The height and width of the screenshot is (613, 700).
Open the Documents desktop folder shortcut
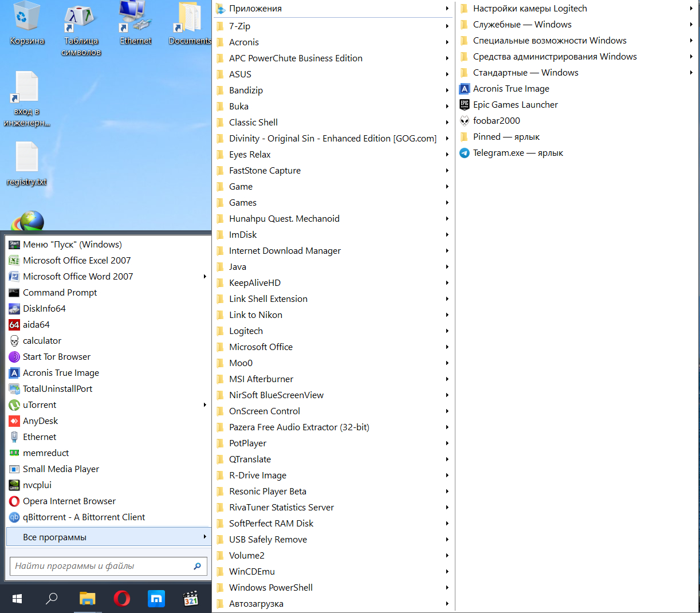coord(190,23)
